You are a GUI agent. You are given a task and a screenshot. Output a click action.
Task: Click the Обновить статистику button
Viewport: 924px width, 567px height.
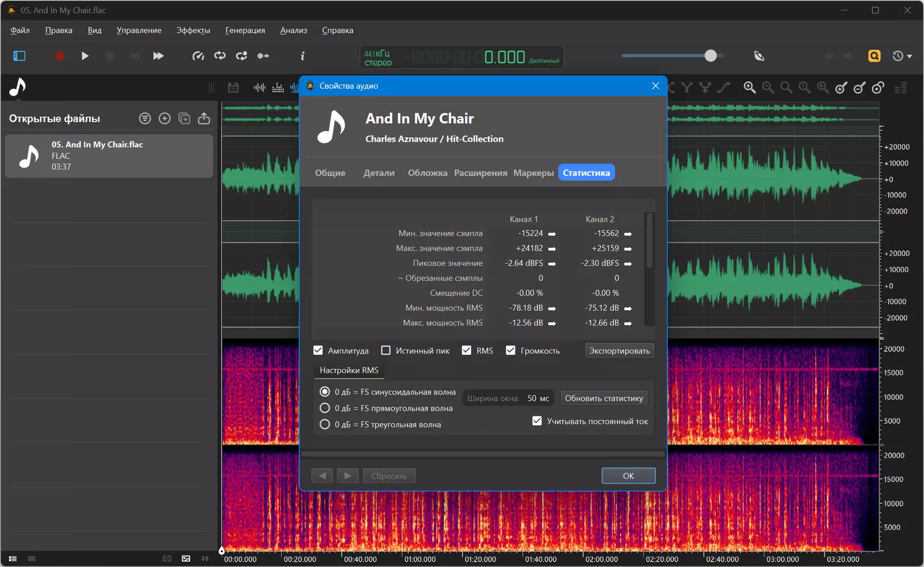[x=604, y=398]
